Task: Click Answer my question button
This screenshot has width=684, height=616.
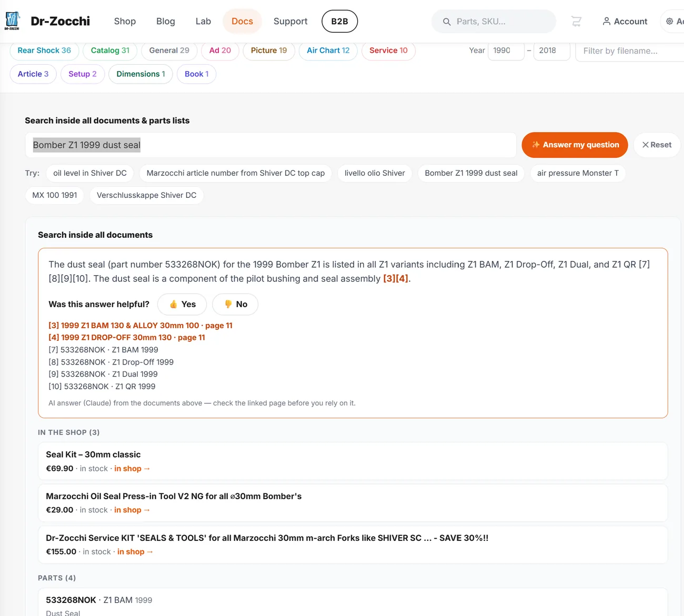Action: (575, 145)
